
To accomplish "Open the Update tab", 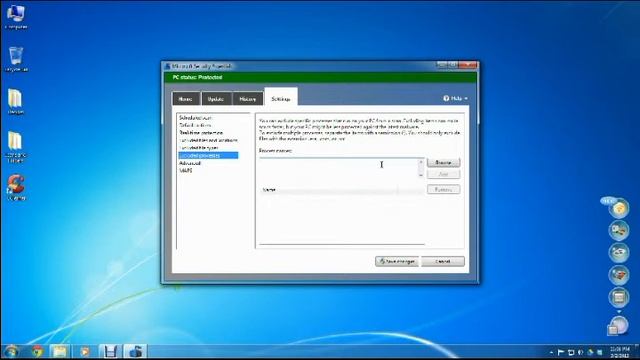I will (216, 99).
